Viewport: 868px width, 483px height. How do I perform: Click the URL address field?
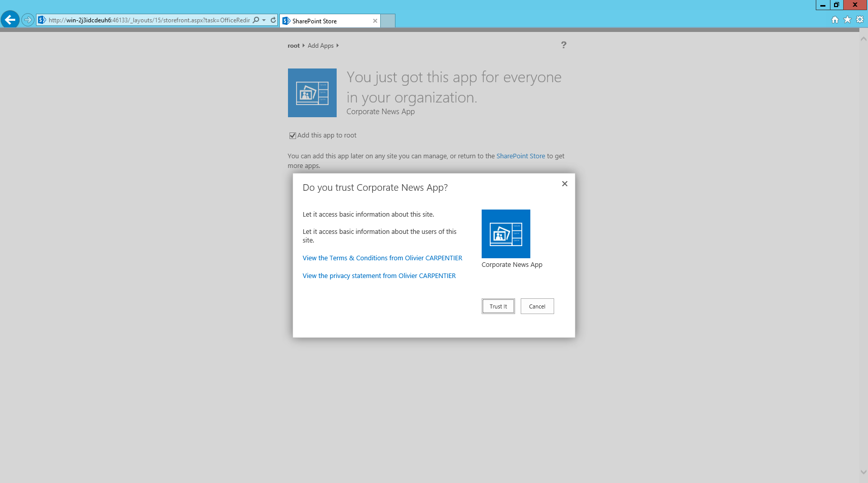[149, 20]
